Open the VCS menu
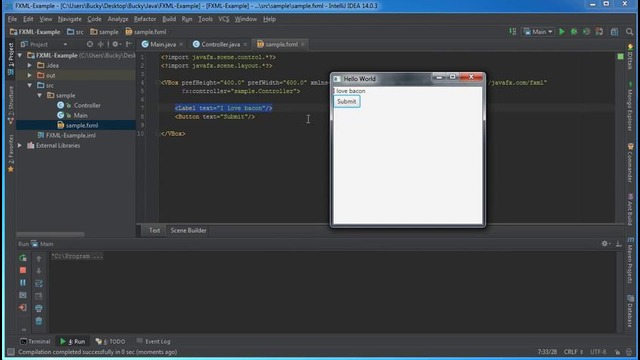Viewport: 640px width, 360px height. point(224,19)
